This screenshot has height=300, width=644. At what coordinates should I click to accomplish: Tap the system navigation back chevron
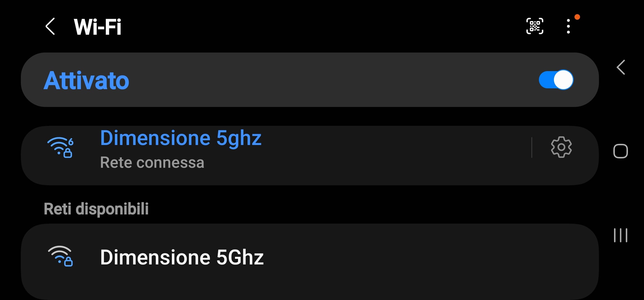coord(621,67)
